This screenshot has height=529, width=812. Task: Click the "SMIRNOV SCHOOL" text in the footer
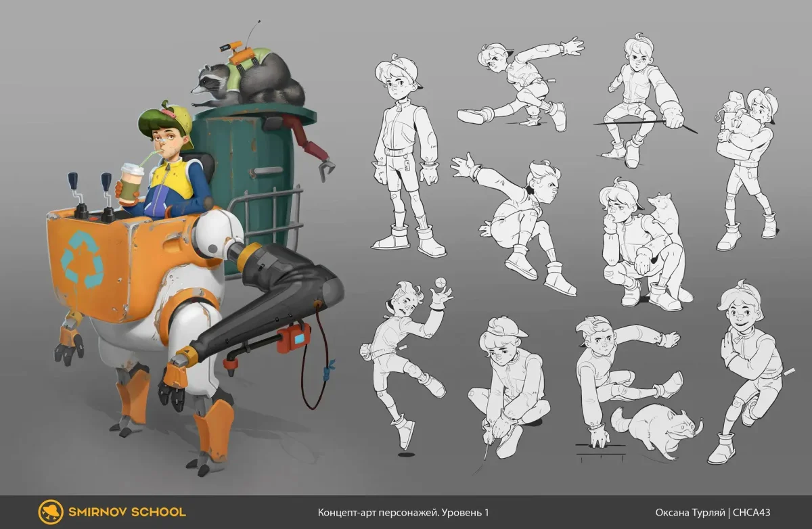click(127, 512)
